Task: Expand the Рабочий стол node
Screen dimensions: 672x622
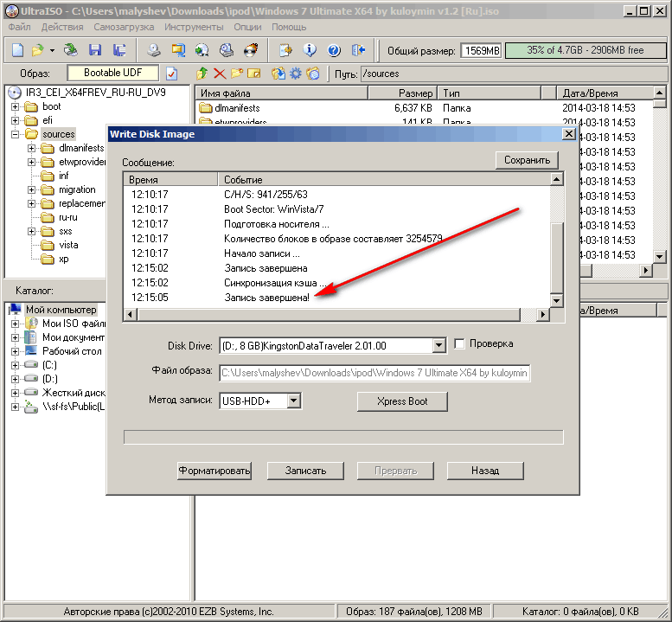Action: click(x=15, y=351)
